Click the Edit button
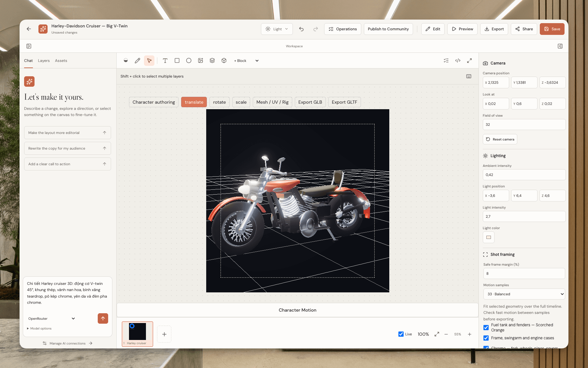The image size is (588, 368). tap(433, 29)
